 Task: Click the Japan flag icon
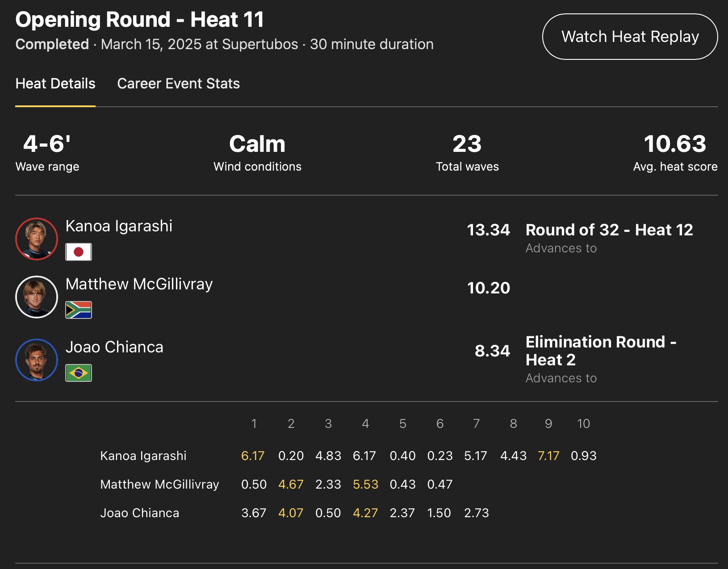pos(79,252)
